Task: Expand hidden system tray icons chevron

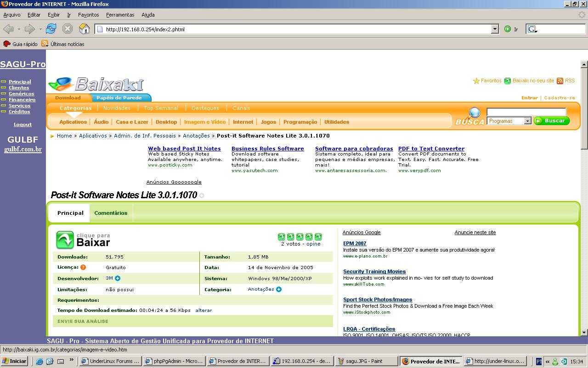Action: point(547,362)
